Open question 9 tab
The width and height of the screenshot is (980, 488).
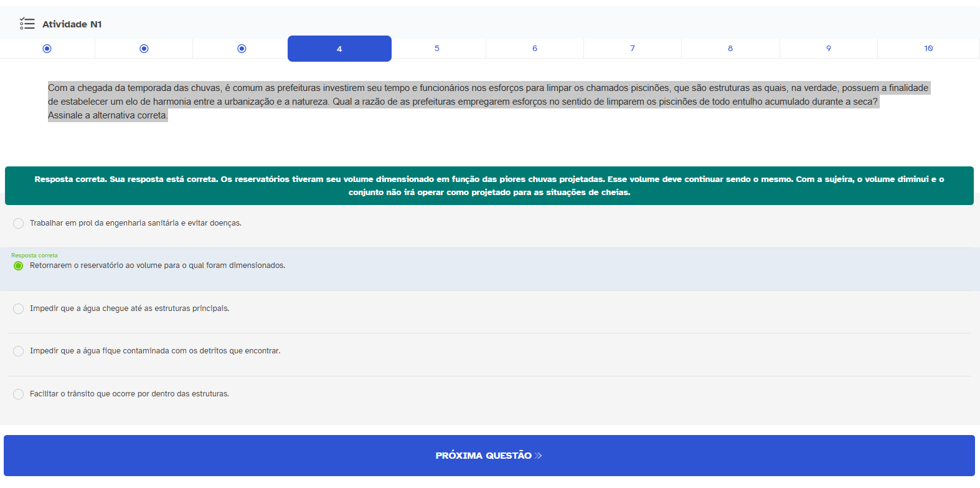(x=828, y=49)
